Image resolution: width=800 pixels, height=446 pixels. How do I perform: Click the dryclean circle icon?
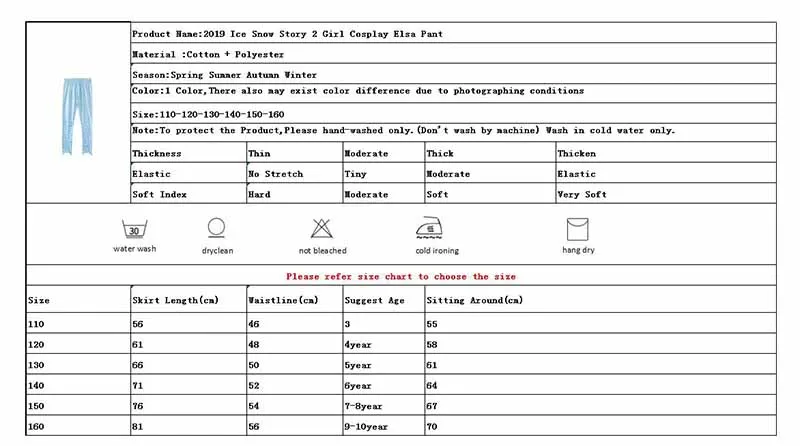click(x=216, y=228)
